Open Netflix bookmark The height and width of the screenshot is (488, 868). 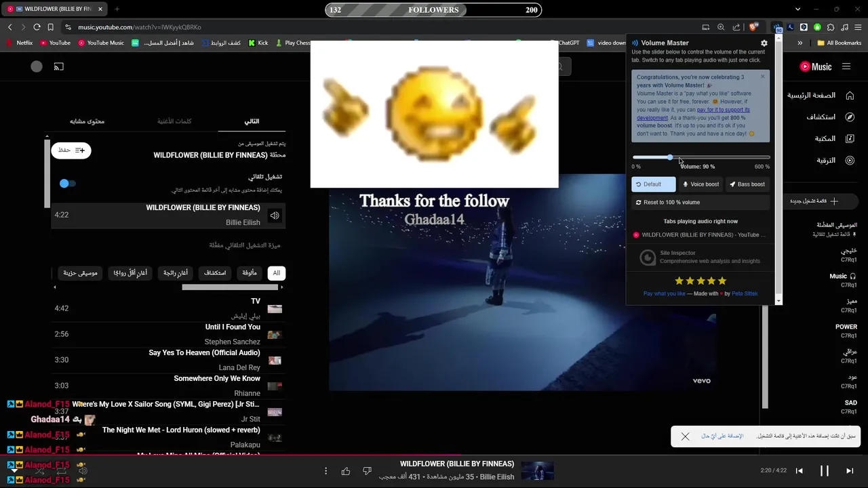pos(19,43)
